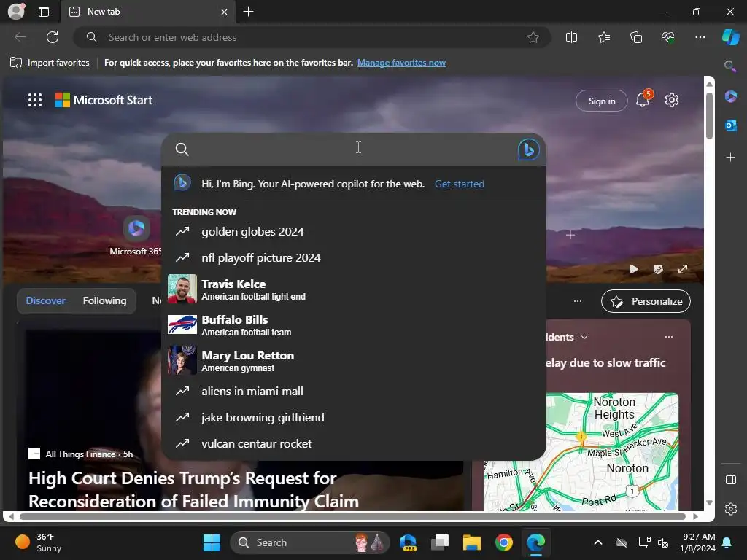Select vulcan centaur rocket suggestion
The image size is (747, 560).
coord(354,443)
